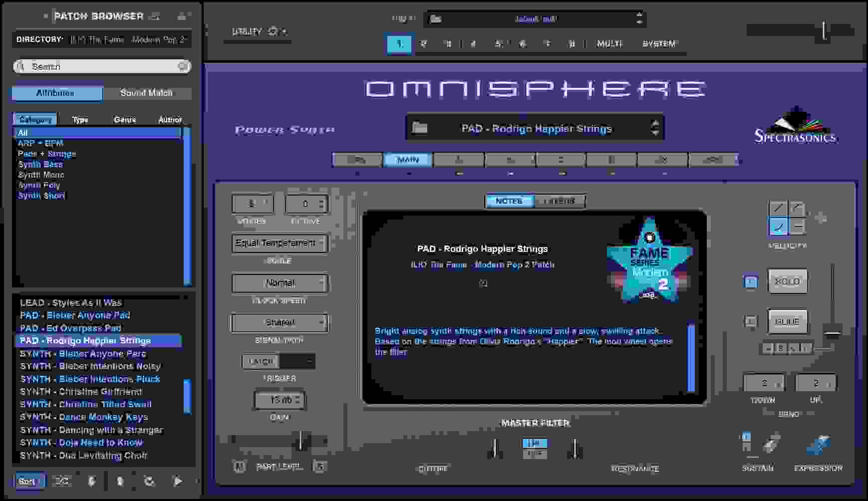Open the Signal Path dropdown showing Shared
Image resolution: width=868 pixels, height=501 pixels.
click(x=280, y=322)
